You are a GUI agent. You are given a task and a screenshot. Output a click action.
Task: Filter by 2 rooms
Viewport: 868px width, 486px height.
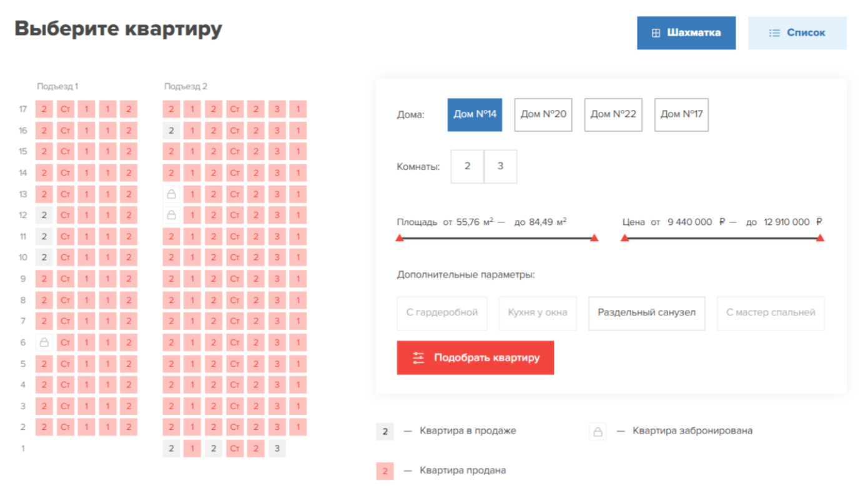pyautogui.click(x=467, y=166)
